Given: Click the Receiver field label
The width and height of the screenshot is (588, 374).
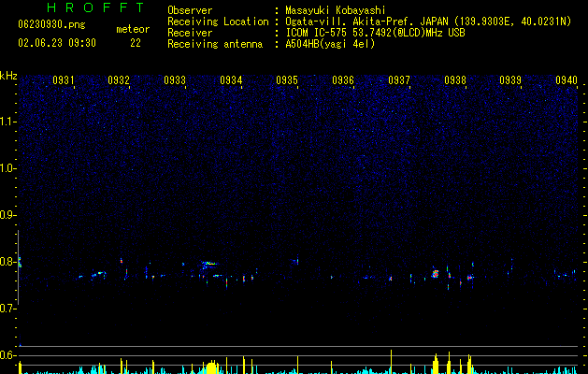Looking at the screenshot, I should pos(190,33).
